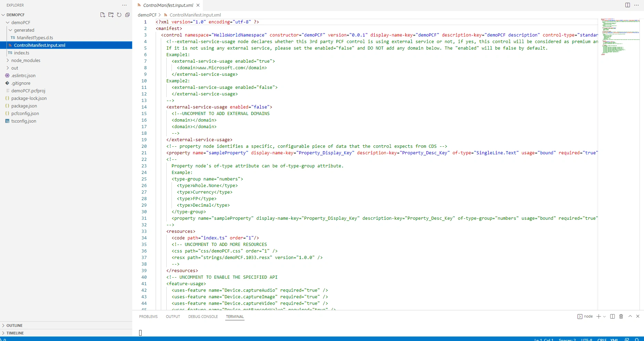The image size is (644, 341).
Task: Refresh the Explorer file tree
Action: 119,15
